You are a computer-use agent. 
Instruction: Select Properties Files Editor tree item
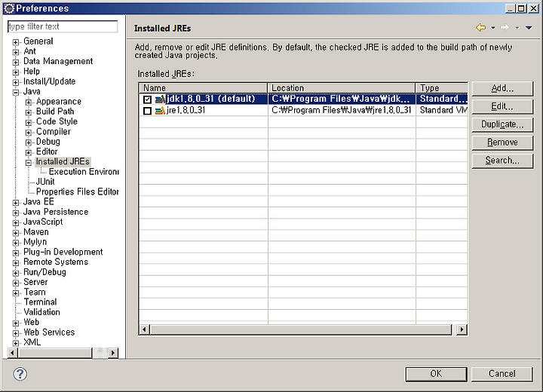(77, 191)
